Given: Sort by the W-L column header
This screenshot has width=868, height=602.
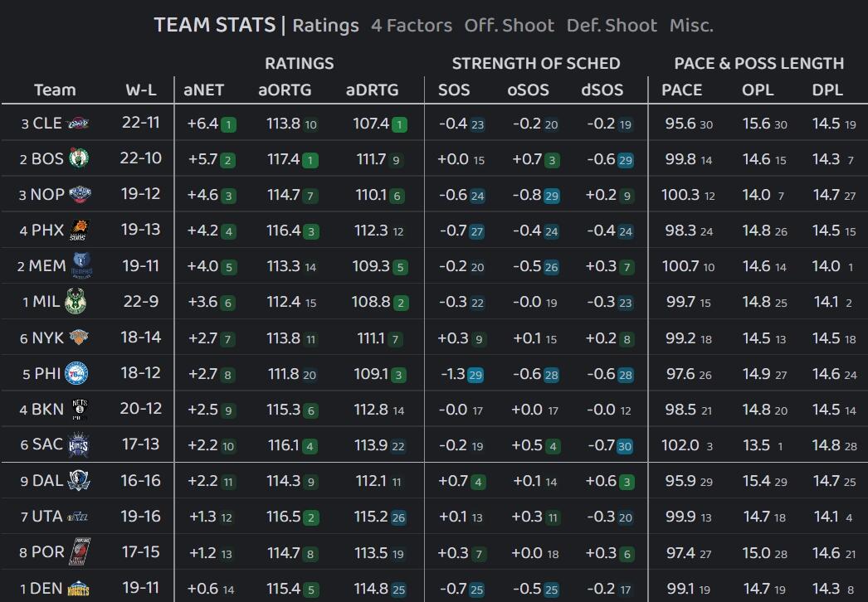Looking at the screenshot, I should click(x=141, y=90).
